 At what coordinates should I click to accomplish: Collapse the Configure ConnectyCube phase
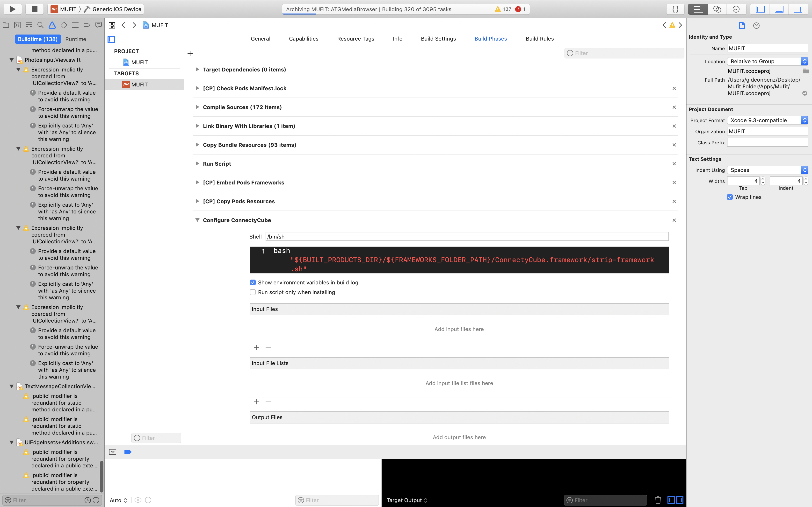tap(197, 220)
